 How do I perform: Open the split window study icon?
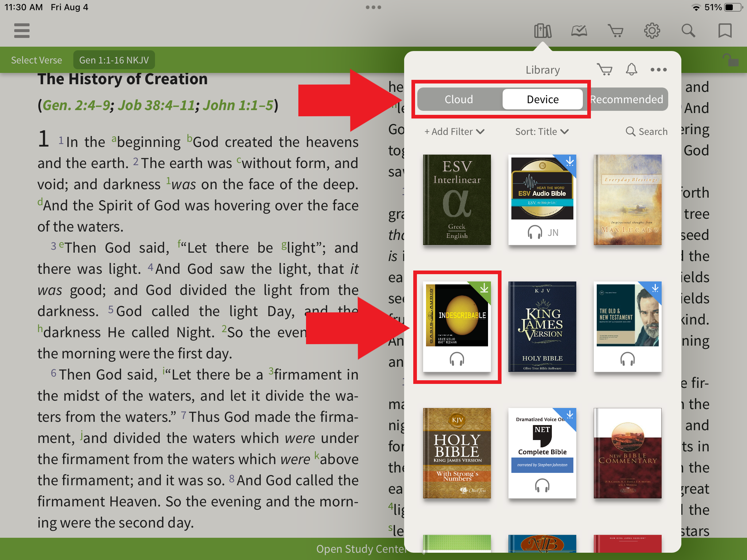point(579,31)
